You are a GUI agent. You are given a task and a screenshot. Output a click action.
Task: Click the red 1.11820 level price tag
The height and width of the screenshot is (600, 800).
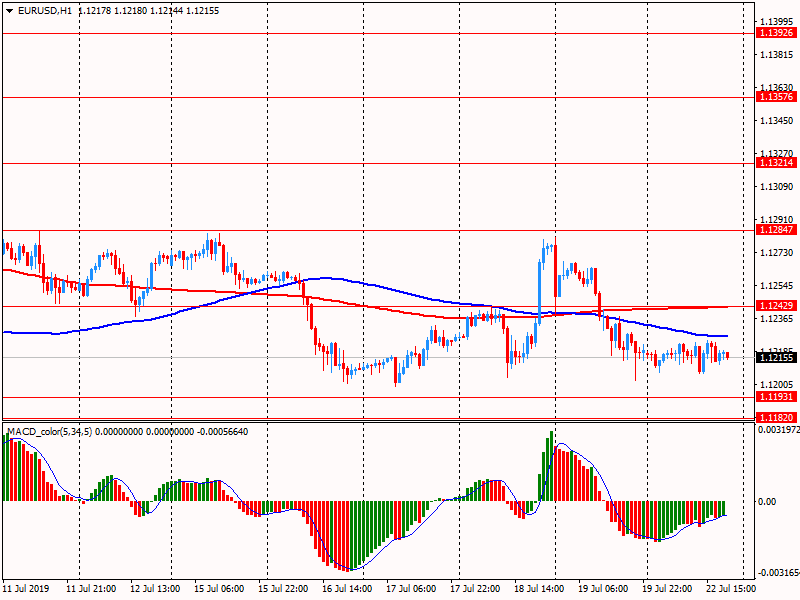[x=776, y=417]
